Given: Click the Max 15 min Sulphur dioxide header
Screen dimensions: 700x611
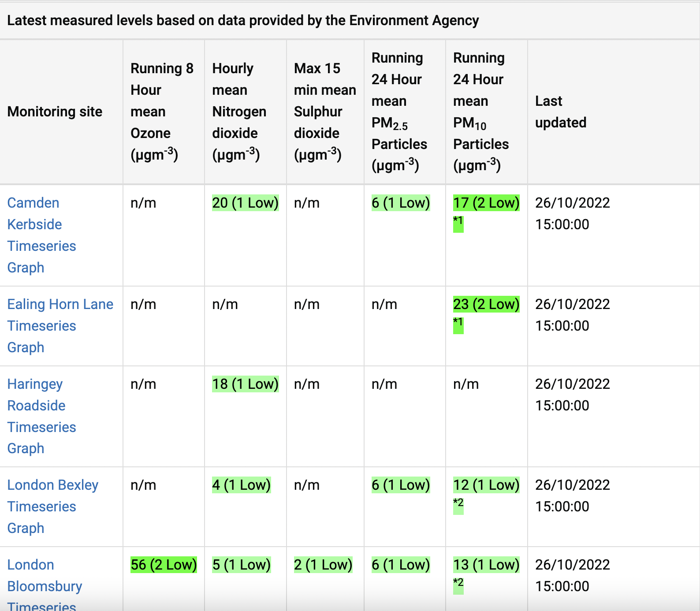Looking at the screenshot, I should pyautogui.click(x=324, y=112).
